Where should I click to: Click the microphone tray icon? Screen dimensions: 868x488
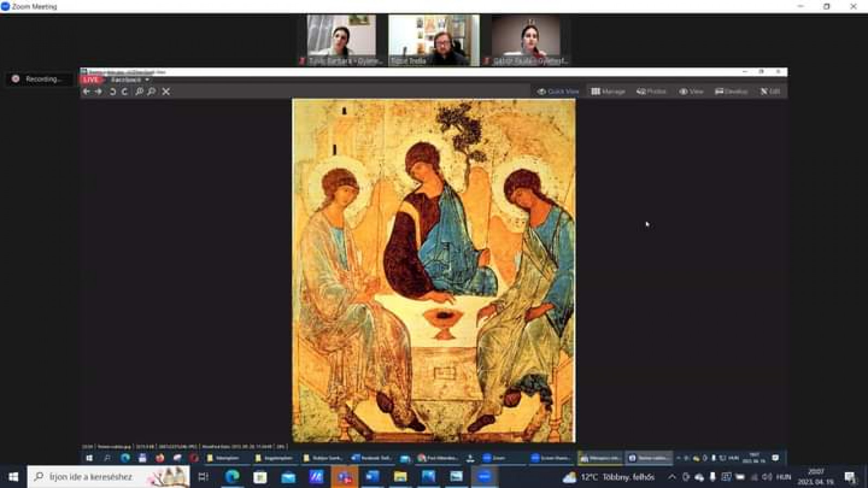(x=713, y=477)
